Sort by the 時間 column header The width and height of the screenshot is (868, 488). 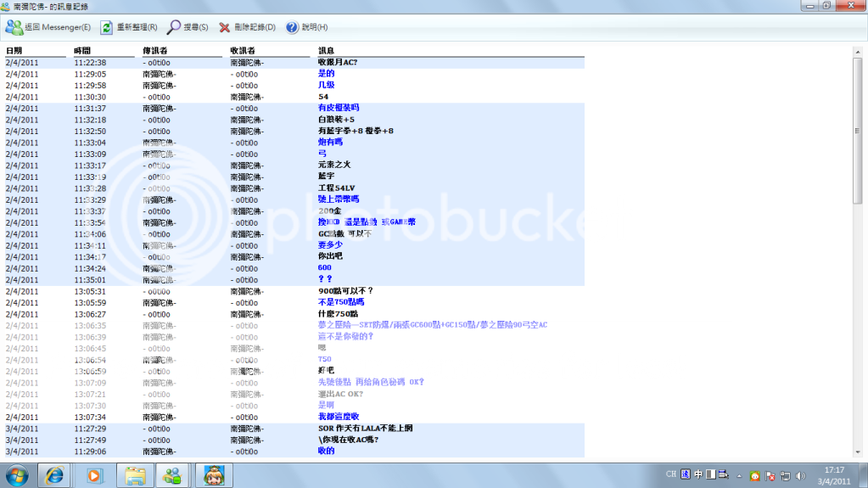(x=82, y=51)
